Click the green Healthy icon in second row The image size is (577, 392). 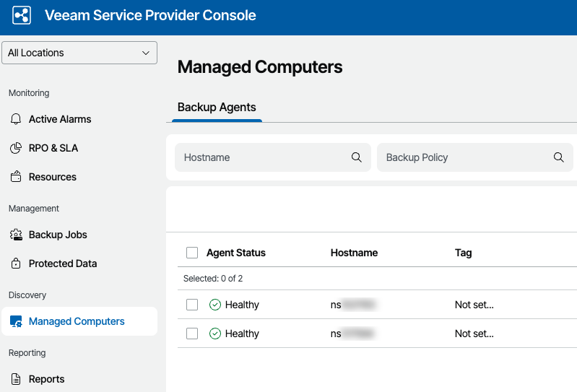[215, 334]
